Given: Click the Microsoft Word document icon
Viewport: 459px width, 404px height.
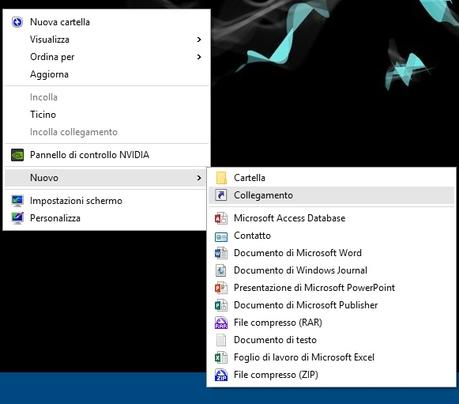Looking at the screenshot, I should pos(221,253).
